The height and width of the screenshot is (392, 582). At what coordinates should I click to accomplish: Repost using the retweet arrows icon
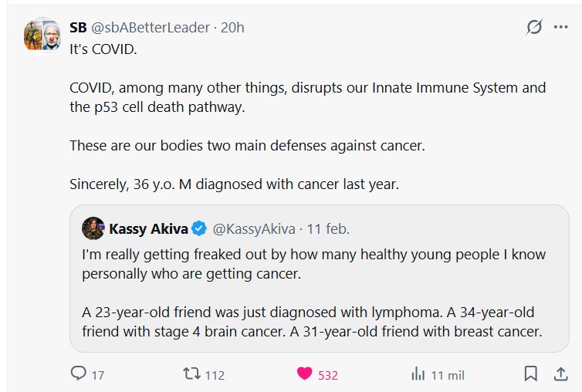[190, 374]
